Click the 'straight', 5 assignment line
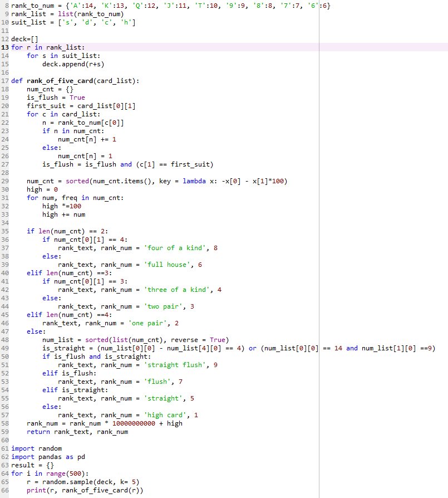 tap(126, 398)
